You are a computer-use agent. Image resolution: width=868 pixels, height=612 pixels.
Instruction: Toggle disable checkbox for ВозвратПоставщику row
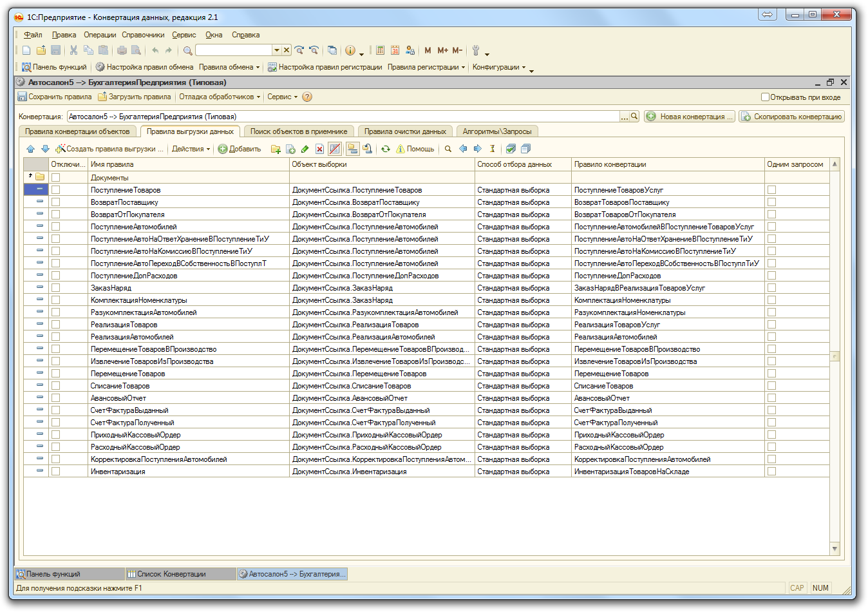pos(55,202)
